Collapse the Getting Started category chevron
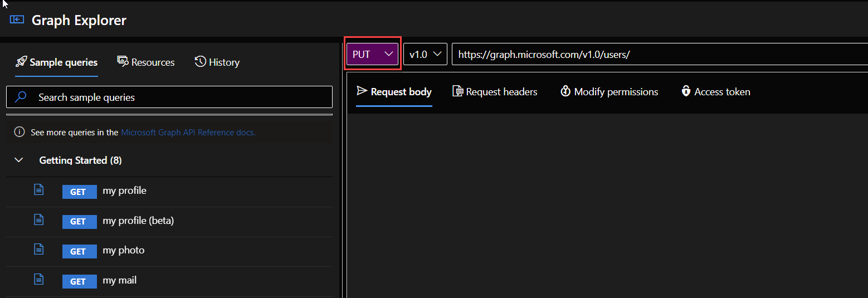Image resolution: width=868 pixels, height=298 pixels. click(x=19, y=160)
